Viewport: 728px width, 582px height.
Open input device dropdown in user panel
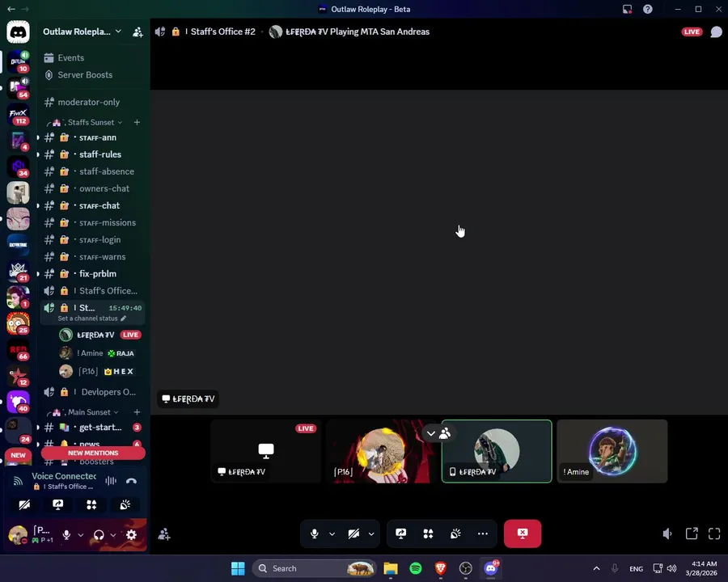(x=81, y=535)
